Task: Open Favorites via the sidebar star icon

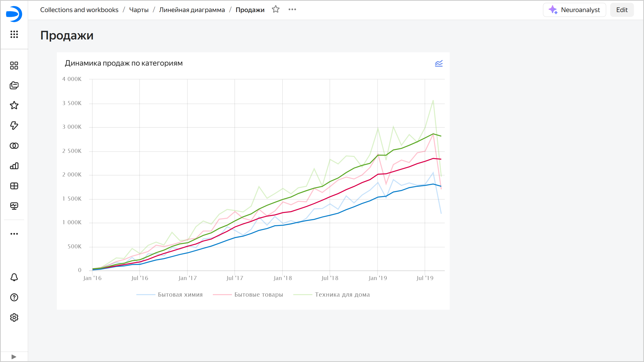Action: click(x=14, y=105)
